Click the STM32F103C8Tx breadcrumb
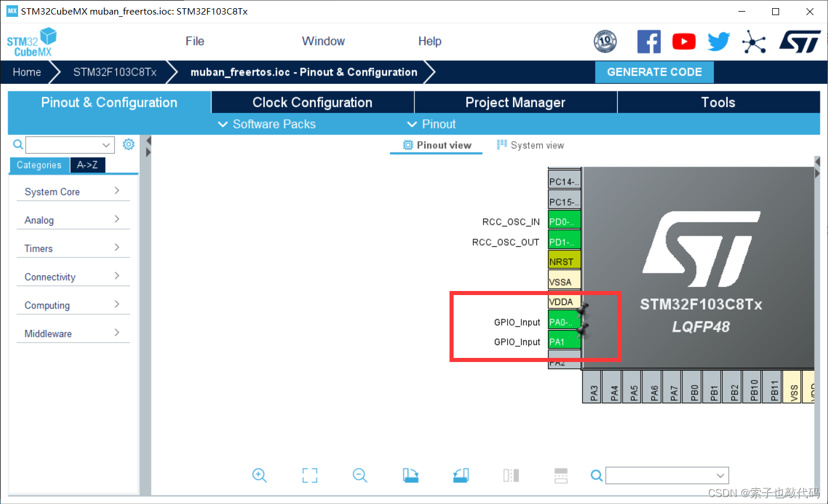Viewport: 828px width, 504px height. point(115,72)
